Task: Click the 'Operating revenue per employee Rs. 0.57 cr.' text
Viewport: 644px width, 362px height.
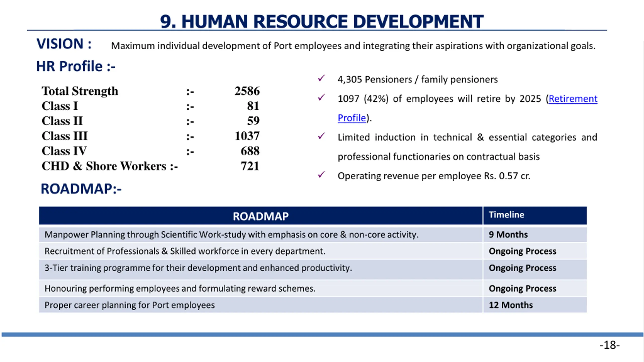Action: click(434, 176)
